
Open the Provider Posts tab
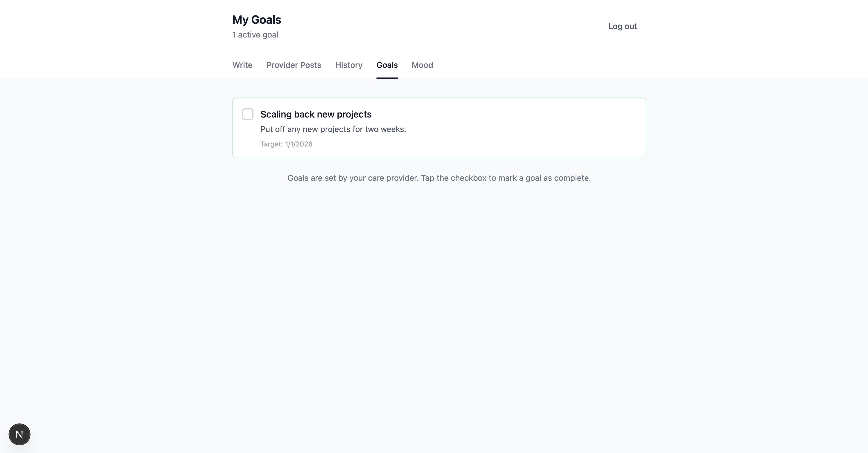click(293, 65)
